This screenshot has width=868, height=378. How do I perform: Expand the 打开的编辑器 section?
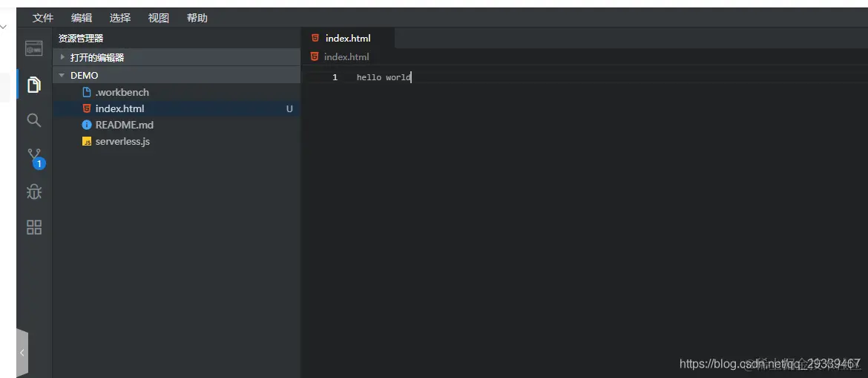click(176, 57)
